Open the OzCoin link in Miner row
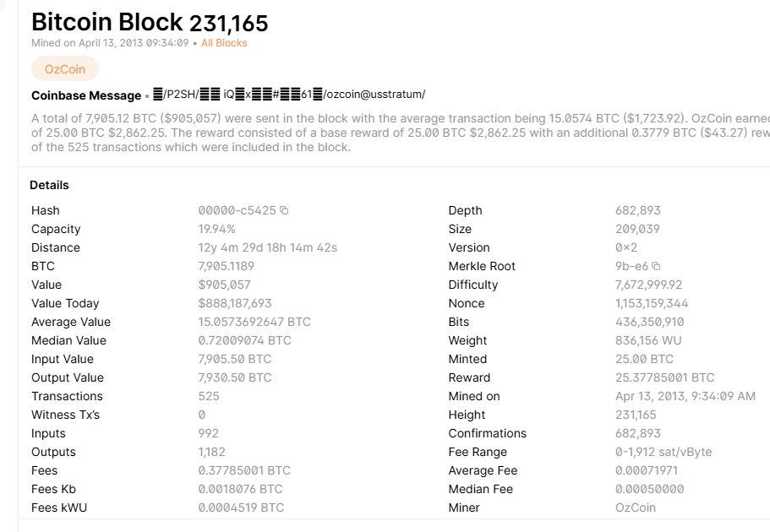The image size is (770, 532). click(x=635, y=508)
